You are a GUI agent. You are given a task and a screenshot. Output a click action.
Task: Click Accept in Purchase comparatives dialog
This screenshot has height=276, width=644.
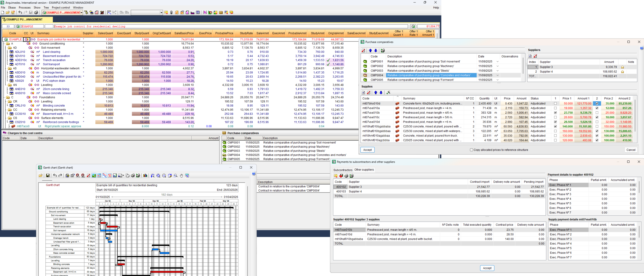(x=367, y=150)
